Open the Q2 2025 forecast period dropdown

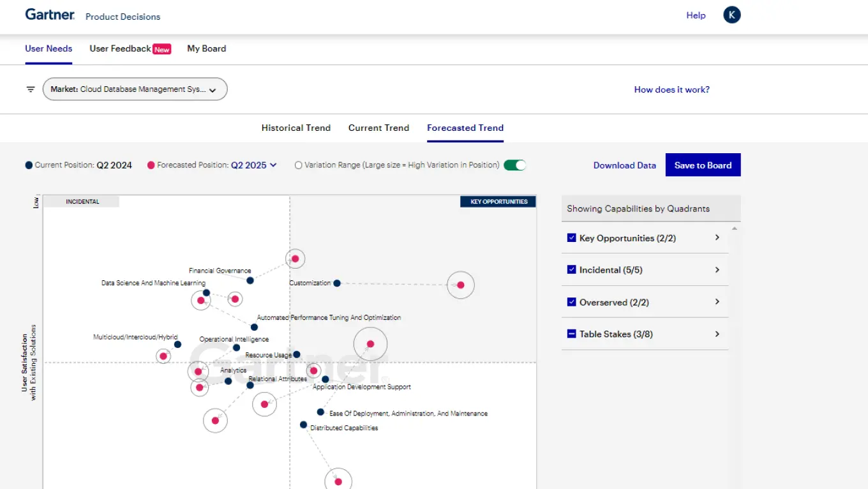coord(254,165)
